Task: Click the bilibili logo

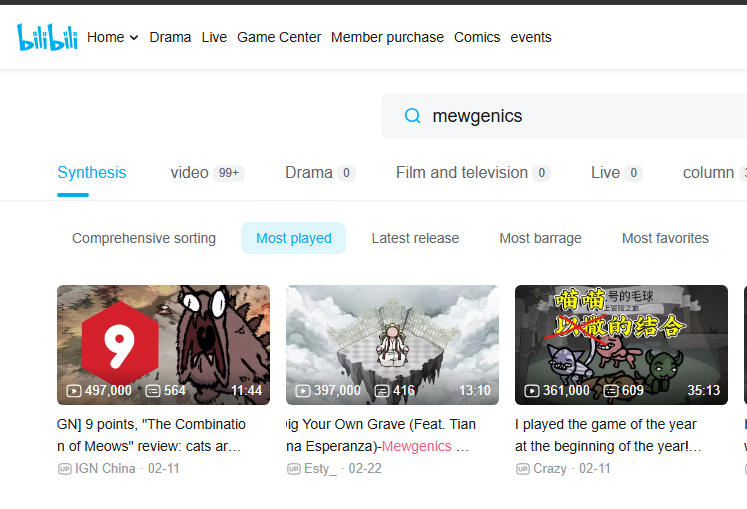Action: point(47,37)
